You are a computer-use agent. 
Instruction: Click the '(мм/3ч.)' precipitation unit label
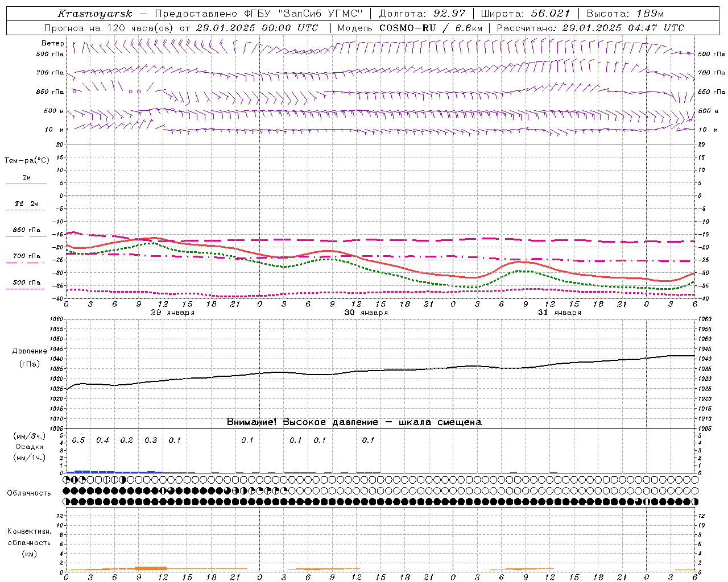29,436
